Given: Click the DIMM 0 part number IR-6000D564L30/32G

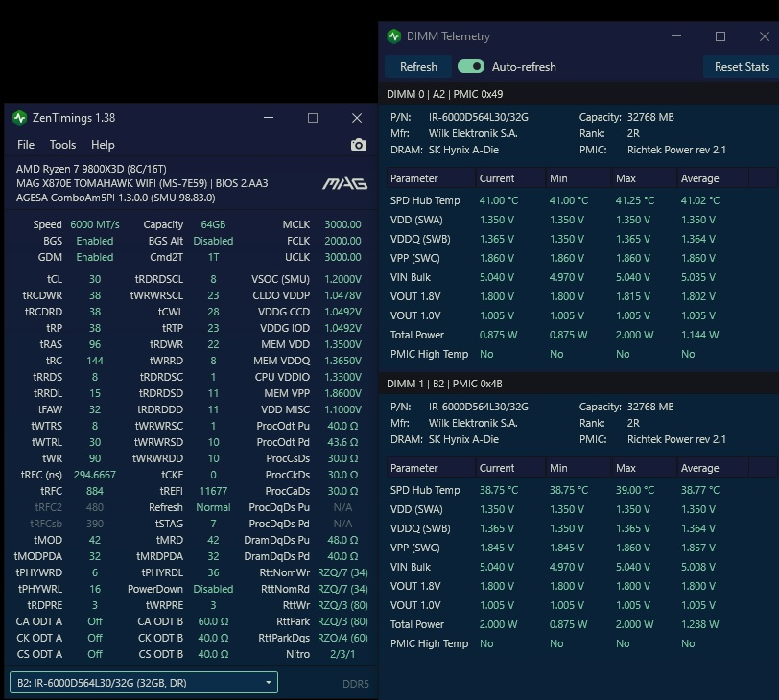Looking at the screenshot, I should (x=479, y=117).
